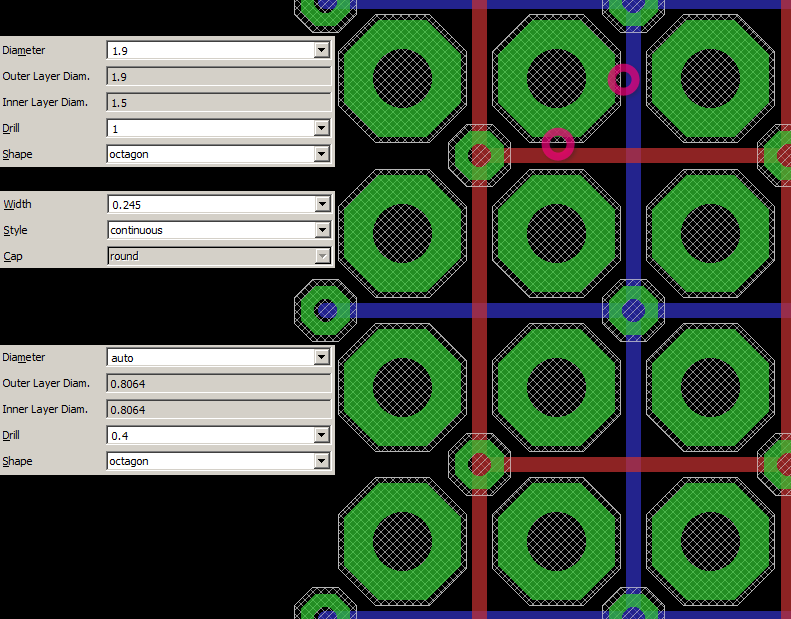Open the lower panel's Shape dropdown

coord(321,461)
